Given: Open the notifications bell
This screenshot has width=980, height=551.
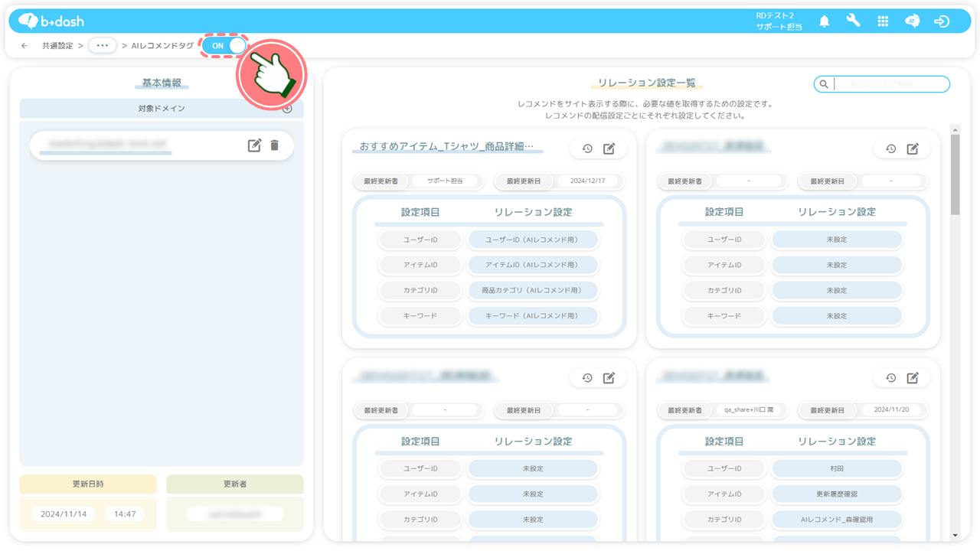Looking at the screenshot, I should point(825,21).
